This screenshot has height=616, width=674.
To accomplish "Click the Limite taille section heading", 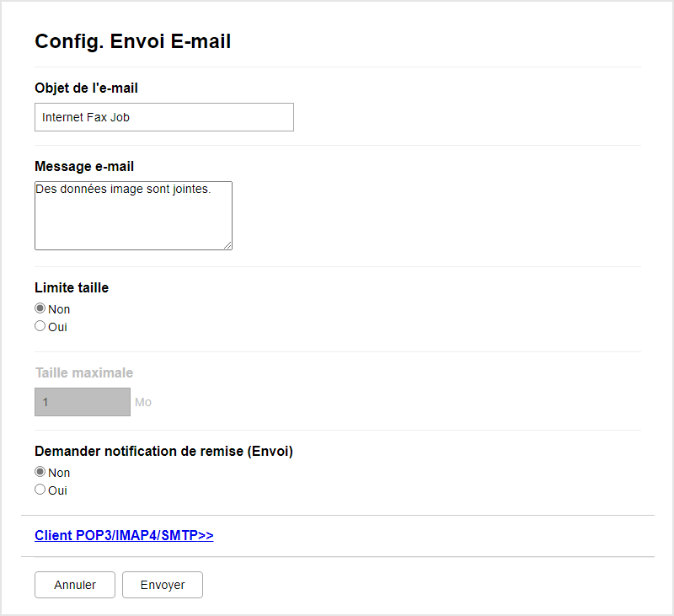I will 72,287.
